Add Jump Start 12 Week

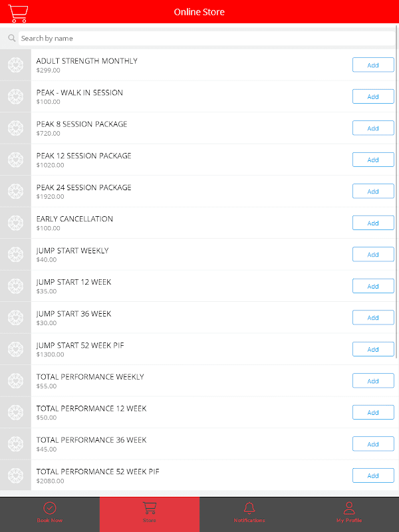coord(373,286)
